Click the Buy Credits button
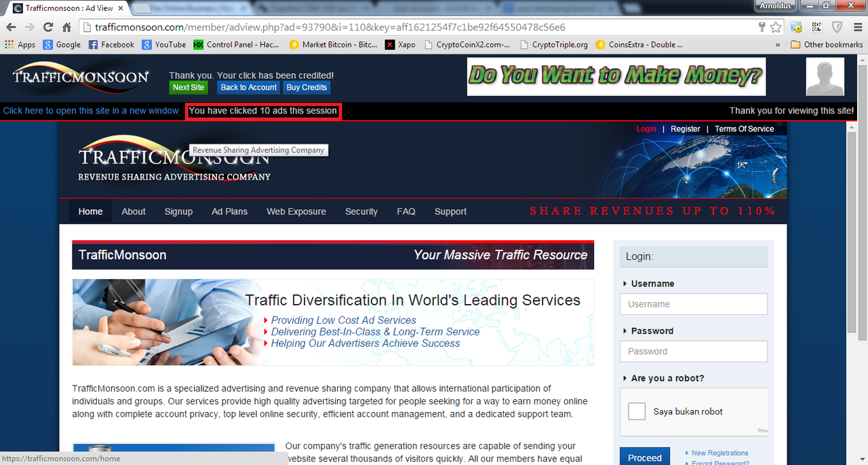This screenshot has height=465, width=868. [307, 88]
